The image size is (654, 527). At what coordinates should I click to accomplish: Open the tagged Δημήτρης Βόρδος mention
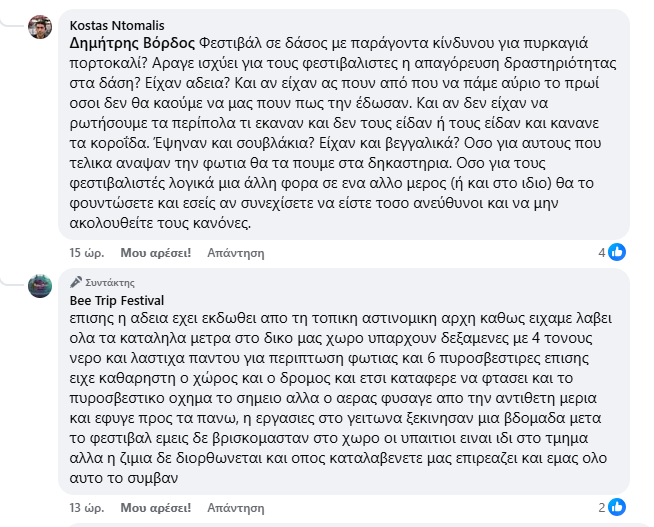click(132, 44)
